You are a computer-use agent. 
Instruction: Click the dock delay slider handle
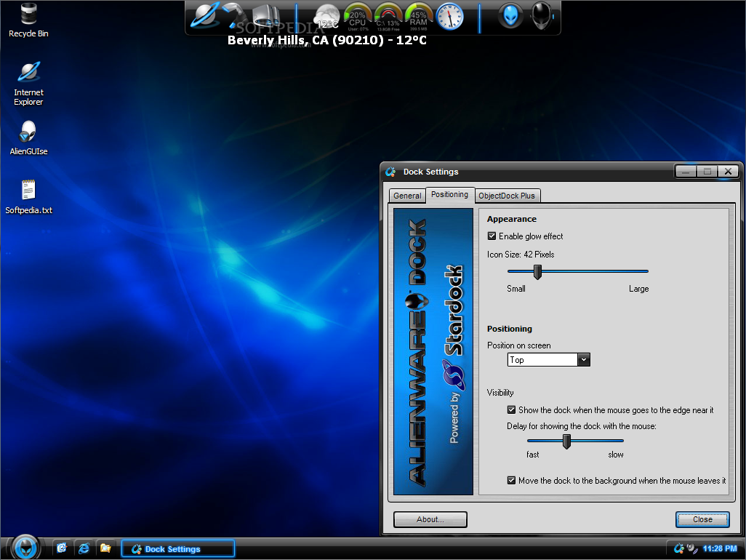566,441
